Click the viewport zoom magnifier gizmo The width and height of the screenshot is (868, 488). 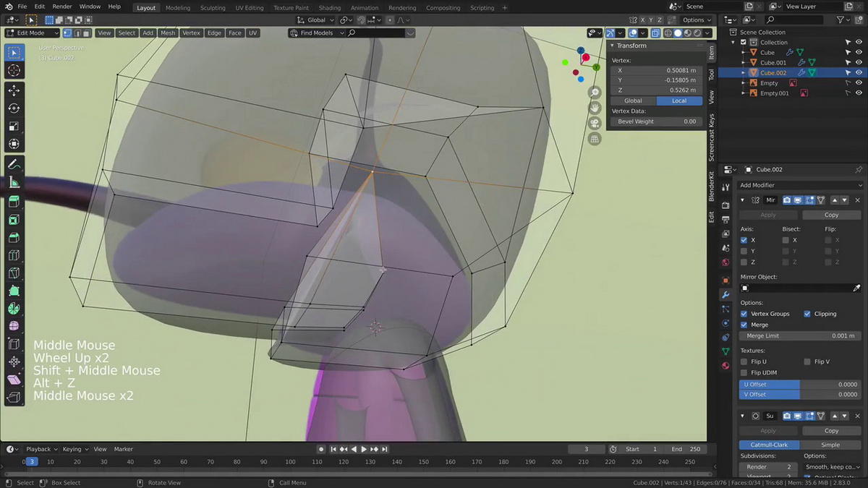pos(595,93)
